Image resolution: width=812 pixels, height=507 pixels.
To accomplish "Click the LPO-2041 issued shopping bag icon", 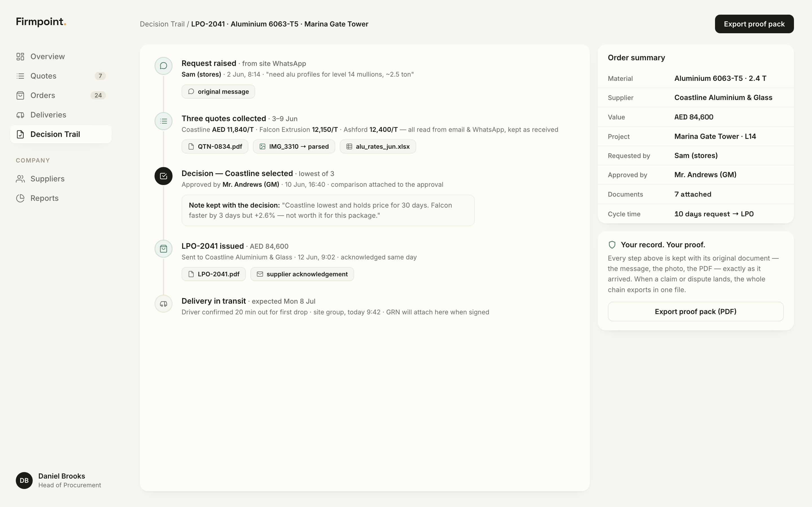I will [164, 249].
